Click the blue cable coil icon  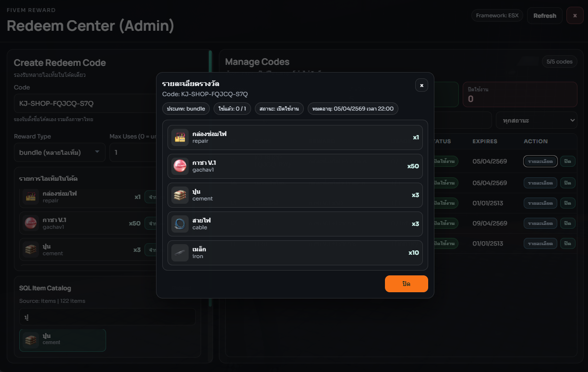180,224
